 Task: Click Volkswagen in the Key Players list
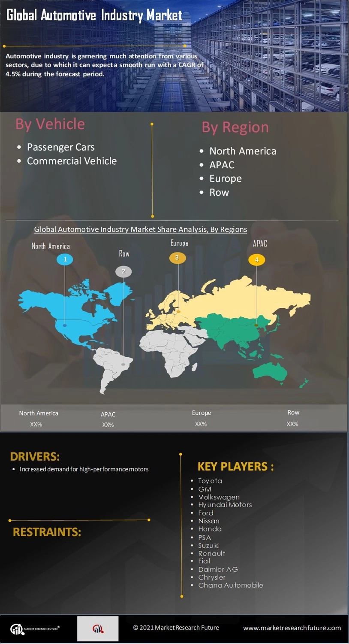(x=219, y=497)
